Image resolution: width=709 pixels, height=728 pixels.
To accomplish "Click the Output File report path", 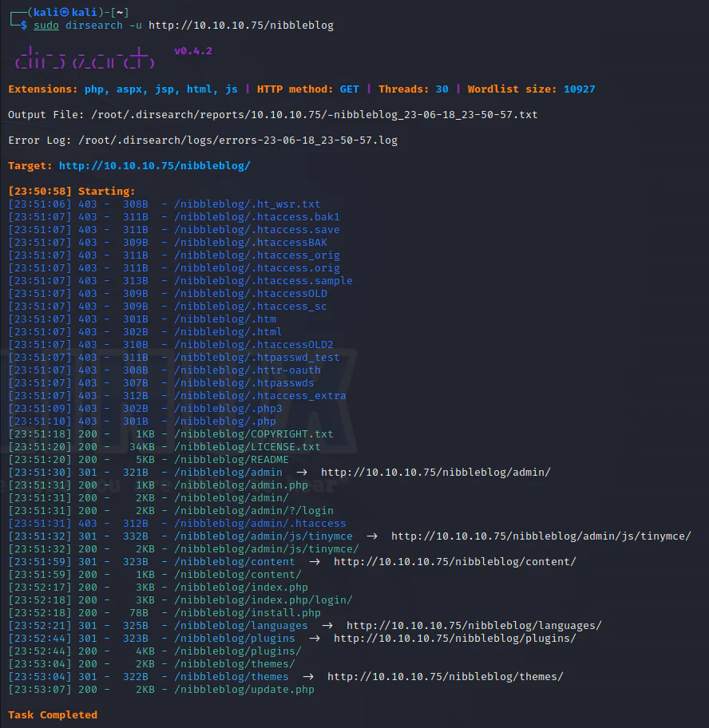I will [x=314, y=115].
